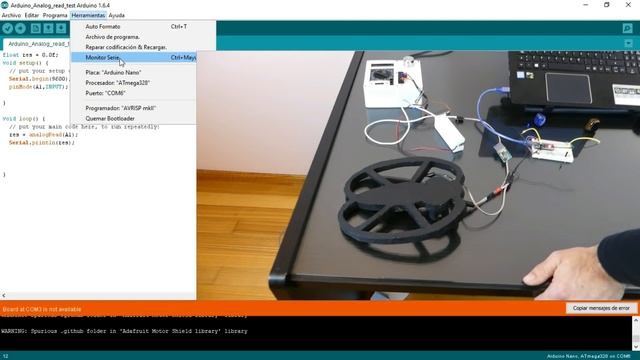The width and height of the screenshot is (640, 360).
Task: Select Quemar Bootloader entry
Action: (x=134, y=118)
